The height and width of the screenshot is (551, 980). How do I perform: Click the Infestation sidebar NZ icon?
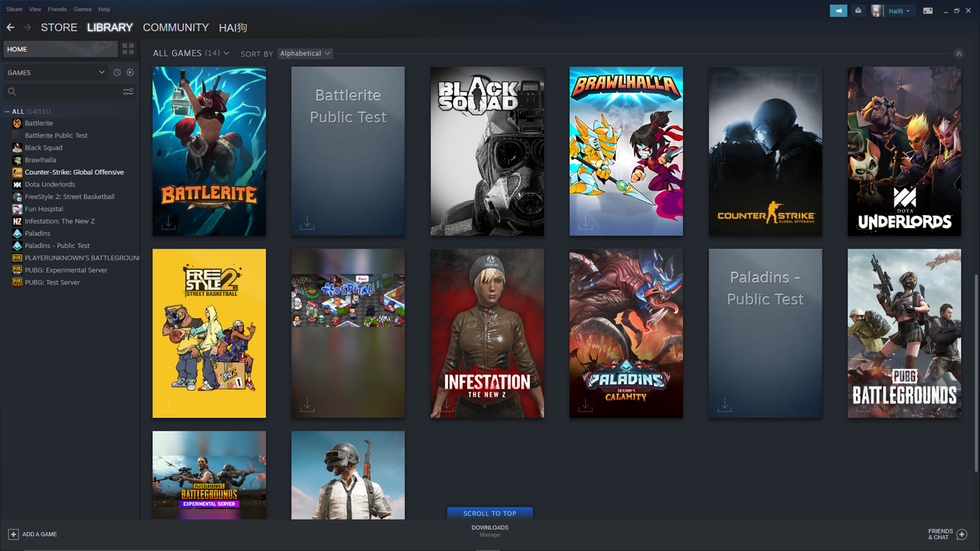18,221
